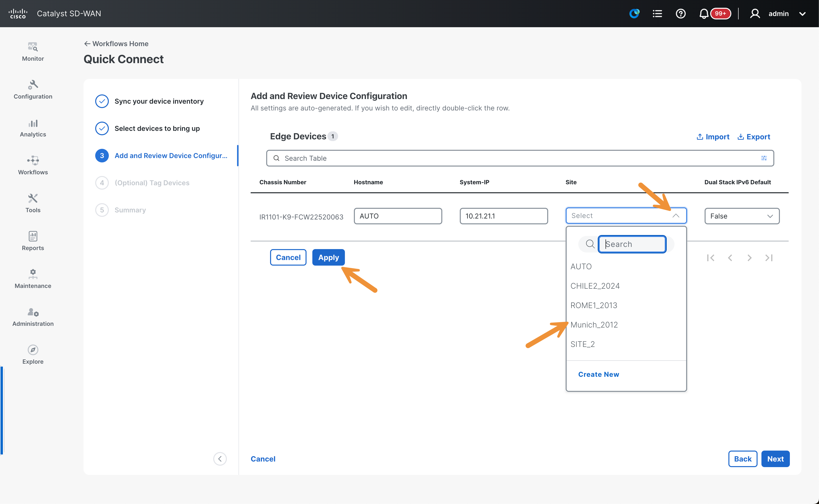This screenshot has height=504, width=819.
Task: Choose ROME1_2013 from the Site list
Action: [x=594, y=305]
